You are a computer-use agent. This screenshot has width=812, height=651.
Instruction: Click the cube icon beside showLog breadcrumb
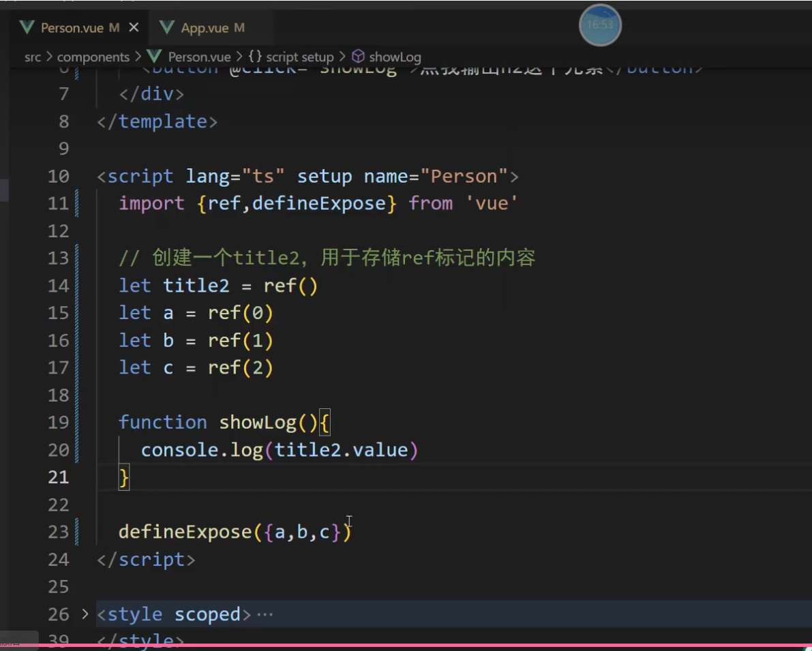point(359,57)
